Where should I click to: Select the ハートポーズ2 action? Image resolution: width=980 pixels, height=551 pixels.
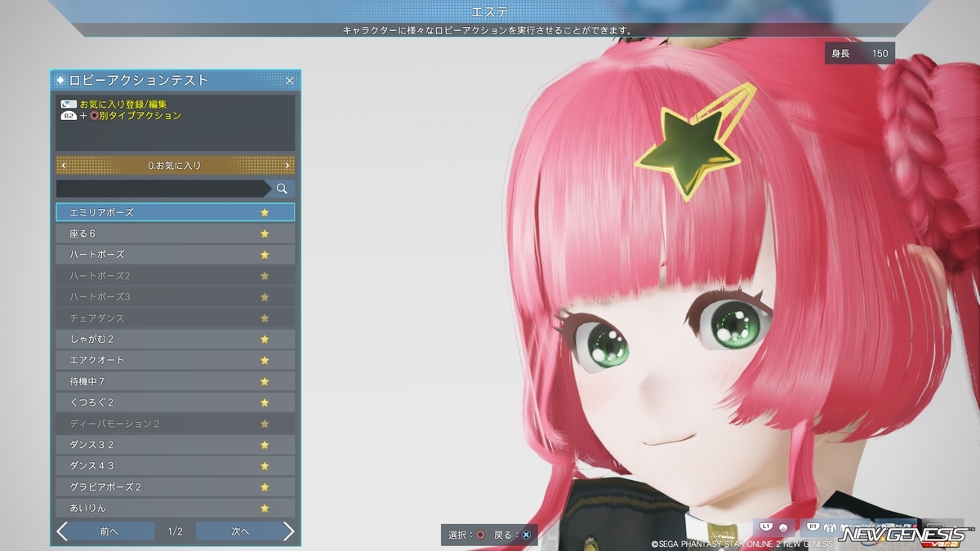(x=175, y=276)
